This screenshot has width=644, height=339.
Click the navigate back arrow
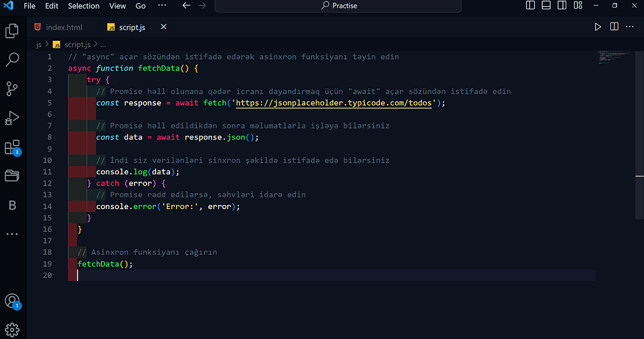tap(186, 5)
